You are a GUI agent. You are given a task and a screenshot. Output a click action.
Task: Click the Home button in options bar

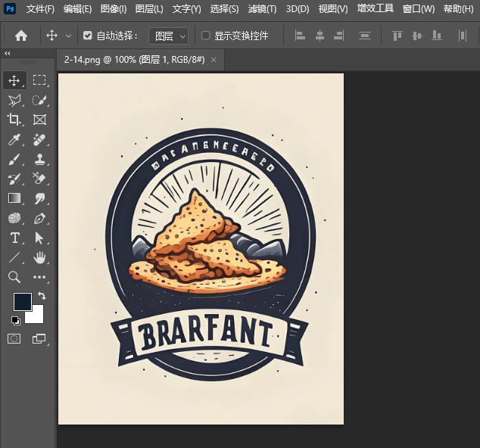point(21,36)
